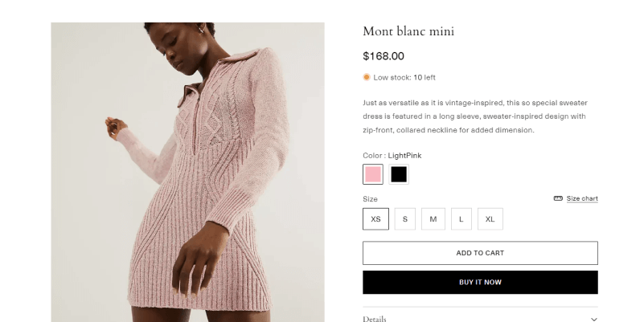Screen dimensions: 644x322
Task: Click the $168.00 price text
Action: 384,56
